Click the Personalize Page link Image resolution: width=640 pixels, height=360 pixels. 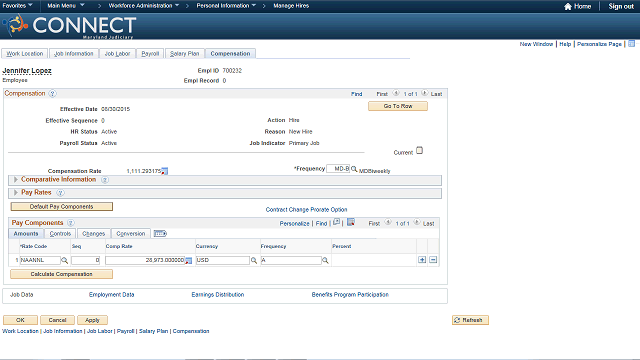pos(599,44)
